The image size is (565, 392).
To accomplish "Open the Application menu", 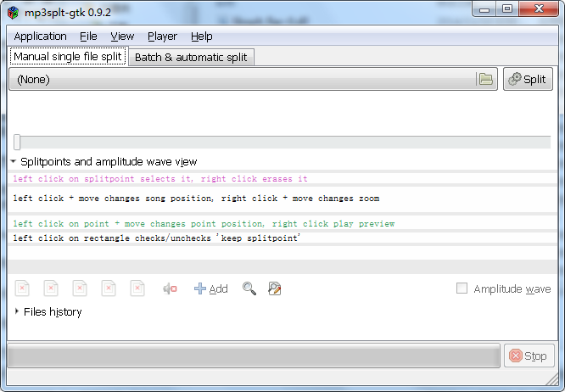I will [41, 36].
